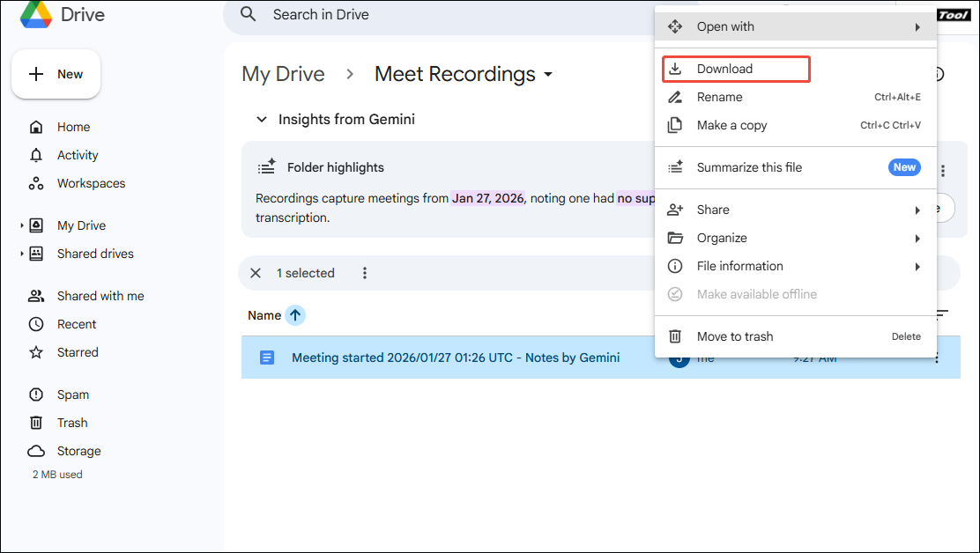980x553 pixels.
Task: Open the Meet Recordings folder dropdown
Action: pos(548,75)
